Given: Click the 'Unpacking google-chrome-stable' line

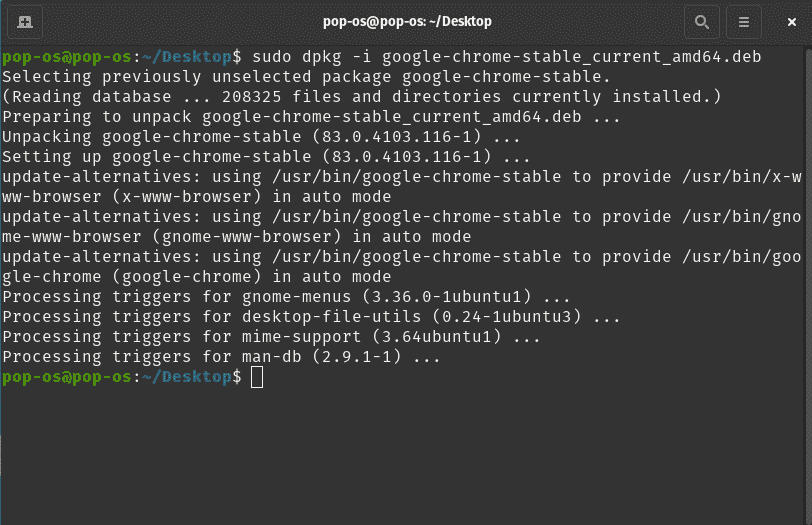Looking at the screenshot, I should coord(261,137).
